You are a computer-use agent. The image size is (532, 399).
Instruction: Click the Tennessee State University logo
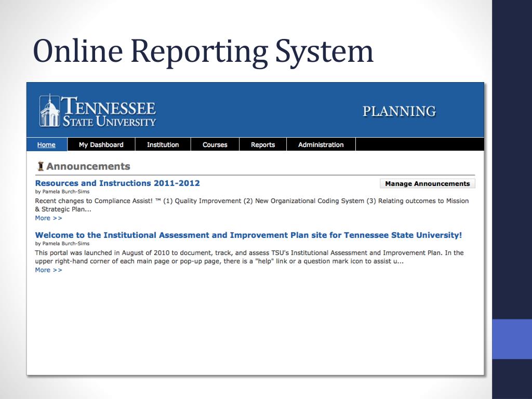pos(97,111)
